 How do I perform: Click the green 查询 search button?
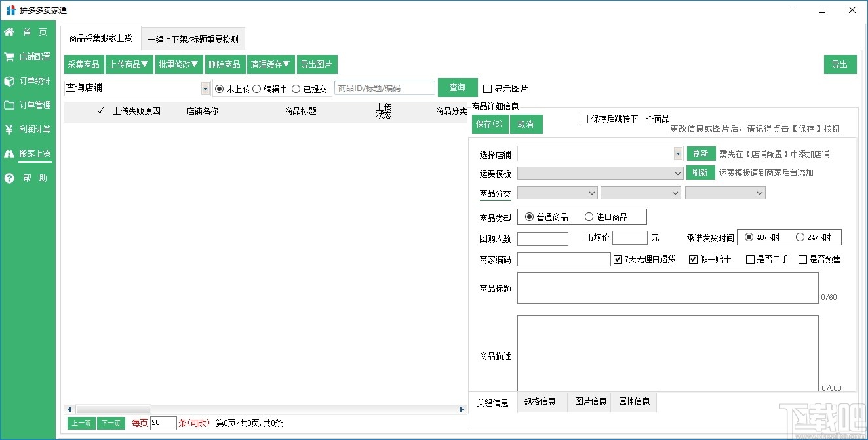pyautogui.click(x=457, y=87)
